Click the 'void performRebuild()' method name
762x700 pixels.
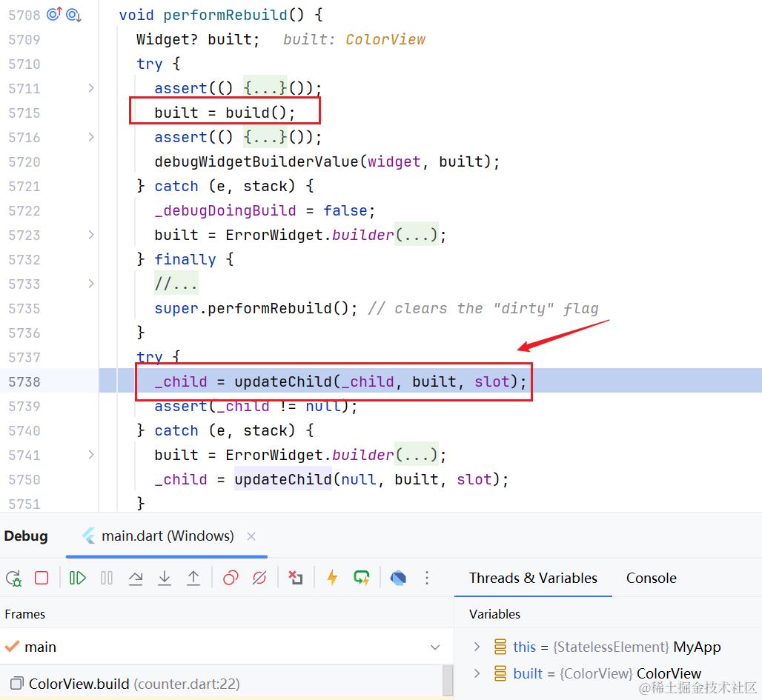click(x=225, y=15)
